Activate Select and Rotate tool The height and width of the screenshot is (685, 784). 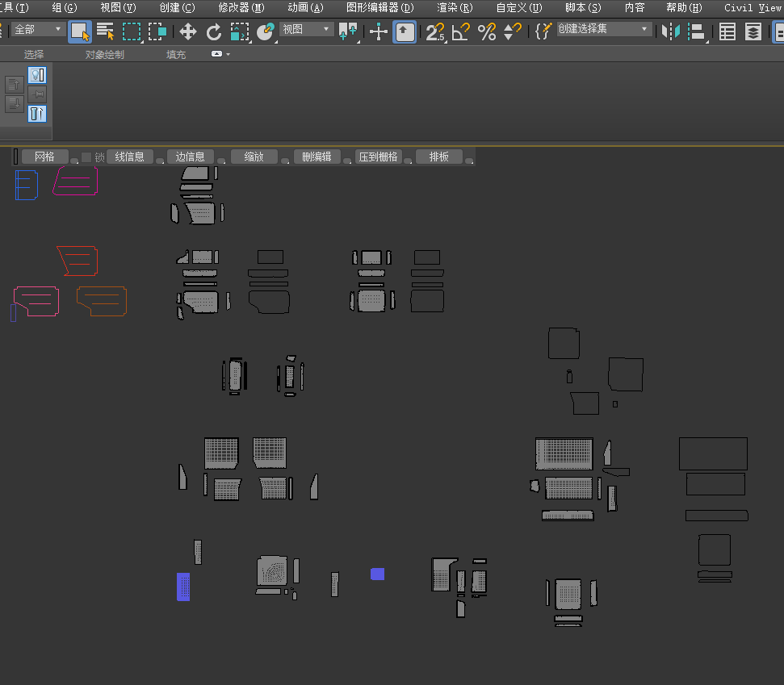[214, 32]
